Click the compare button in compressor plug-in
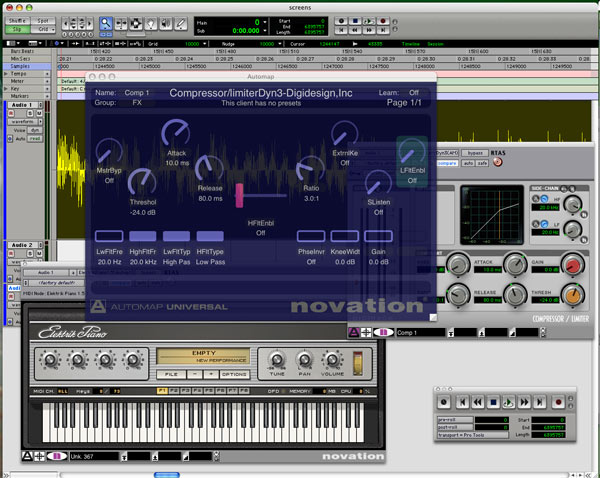This screenshot has height=478, width=600. click(x=447, y=163)
